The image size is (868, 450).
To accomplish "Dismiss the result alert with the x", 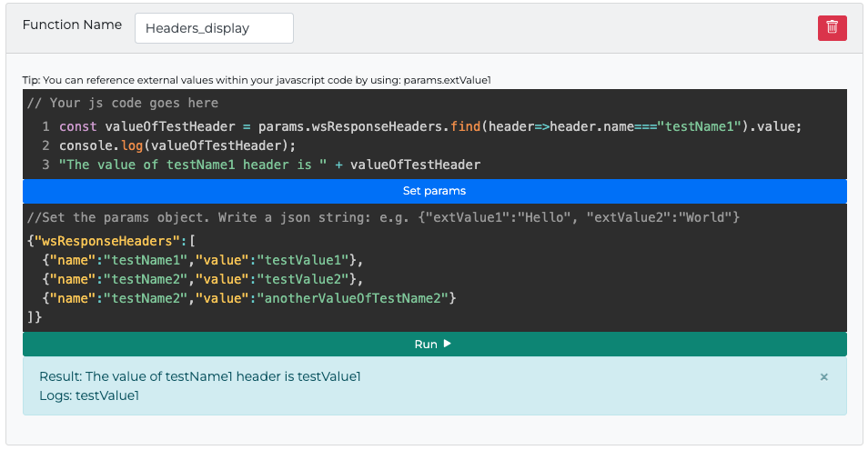I will click(823, 377).
